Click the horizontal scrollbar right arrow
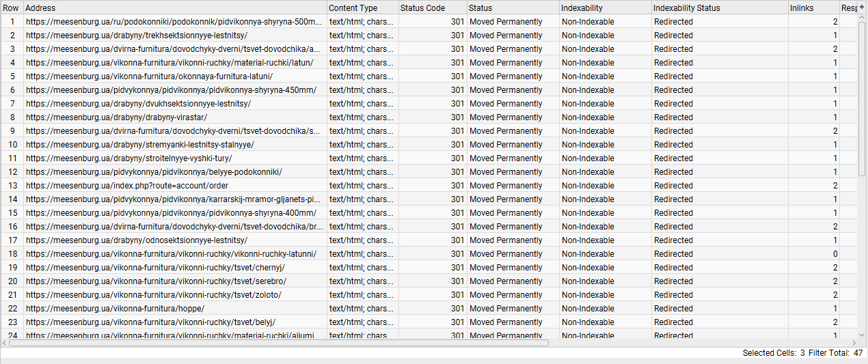This screenshot has width=868, height=364. click(x=854, y=342)
